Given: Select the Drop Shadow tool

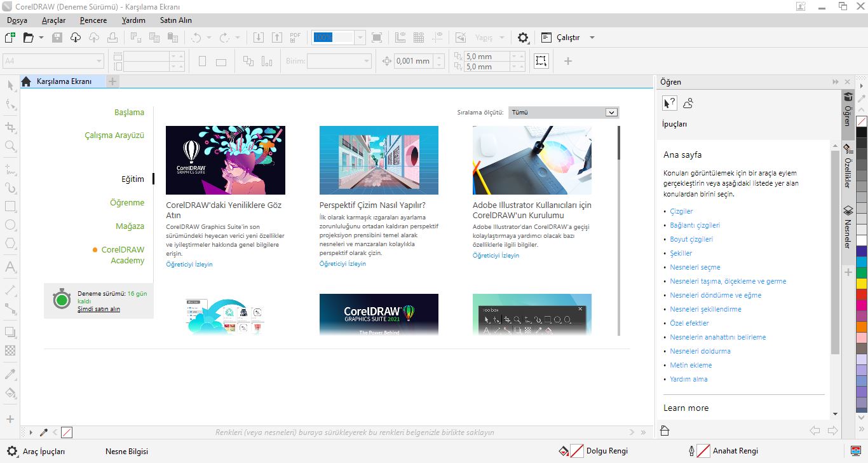Looking at the screenshot, I should (10, 332).
